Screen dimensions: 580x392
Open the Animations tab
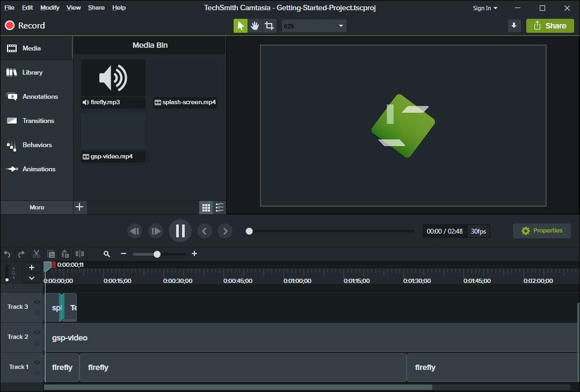(37, 169)
